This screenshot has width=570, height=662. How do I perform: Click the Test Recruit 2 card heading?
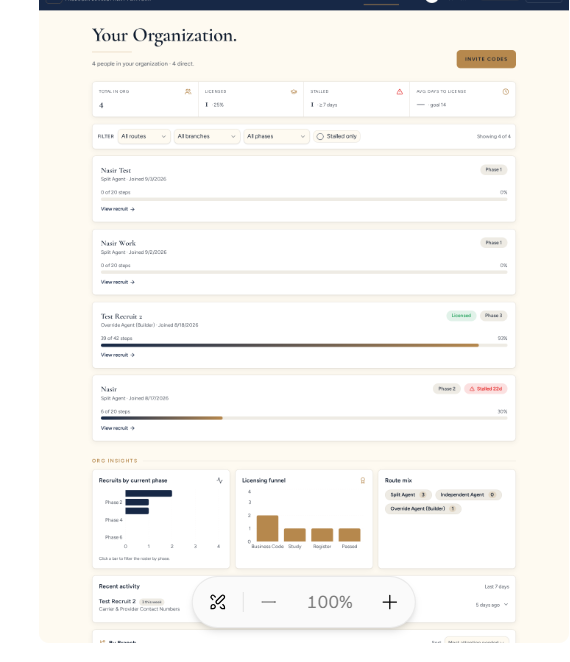(x=121, y=317)
